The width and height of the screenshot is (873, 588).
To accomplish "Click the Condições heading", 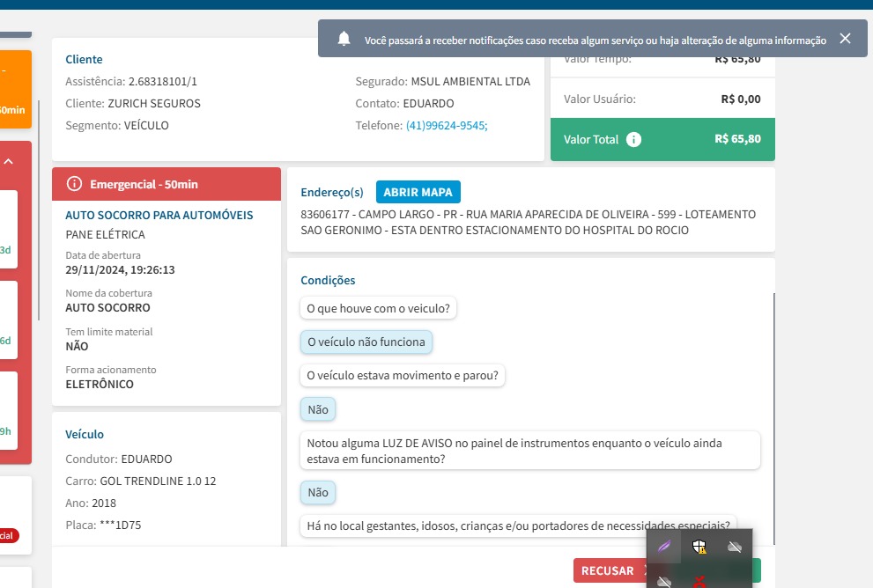I will [x=328, y=281].
